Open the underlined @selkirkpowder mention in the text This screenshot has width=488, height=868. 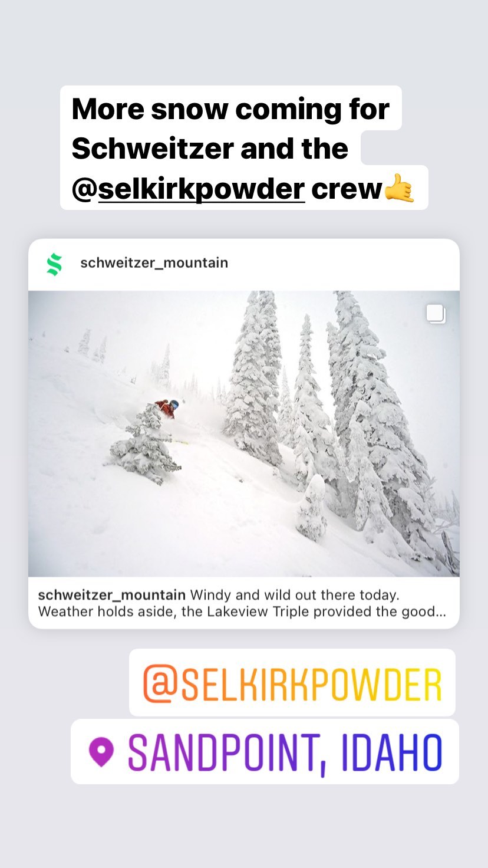pyautogui.click(x=189, y=189)
